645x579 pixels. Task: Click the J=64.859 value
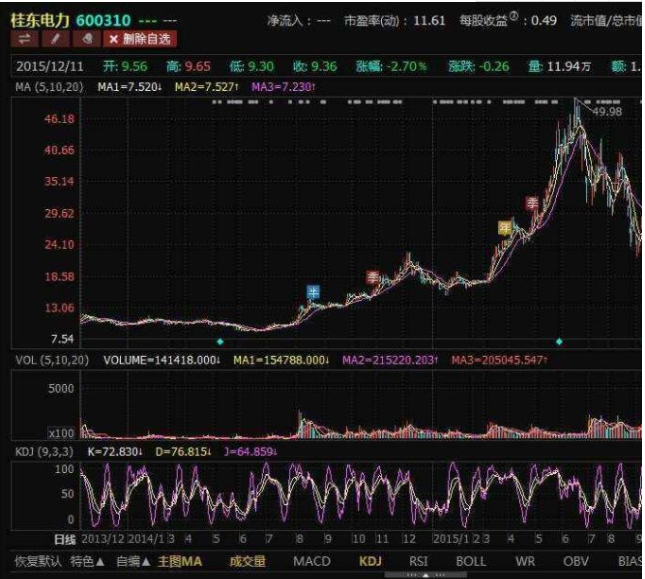251,452
